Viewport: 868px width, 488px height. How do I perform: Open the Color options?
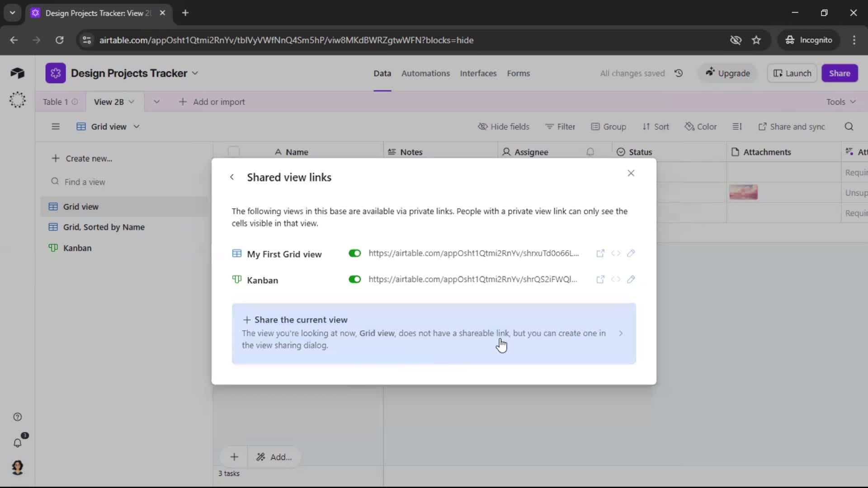[x=701, y=127]
